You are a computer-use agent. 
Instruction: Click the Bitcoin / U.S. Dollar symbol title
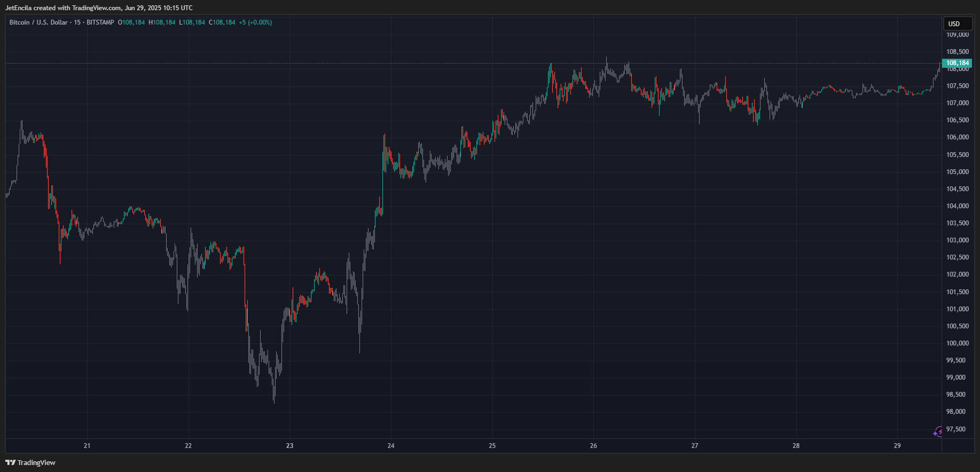38,22
